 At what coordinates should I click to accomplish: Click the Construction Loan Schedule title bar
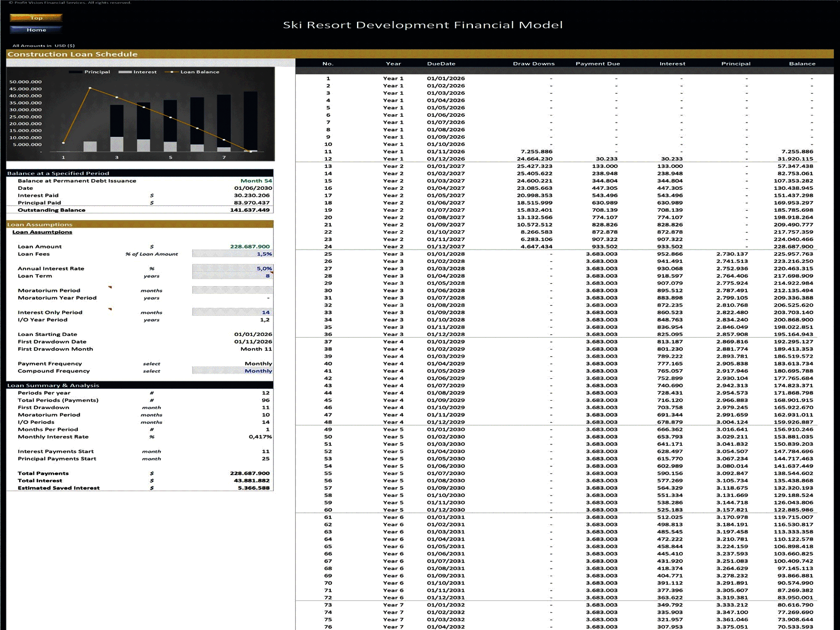(x=420, y=54)
